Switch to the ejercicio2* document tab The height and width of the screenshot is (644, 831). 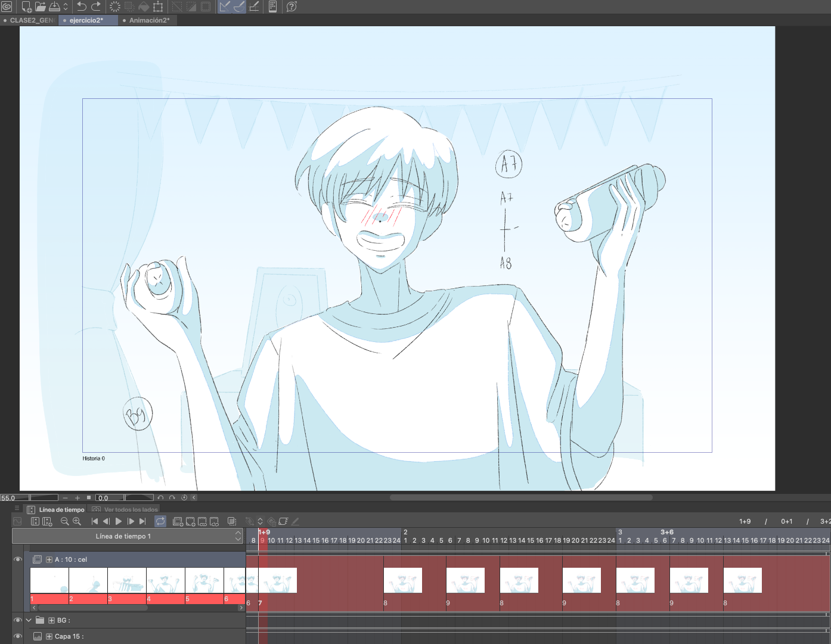pos(87,20)
